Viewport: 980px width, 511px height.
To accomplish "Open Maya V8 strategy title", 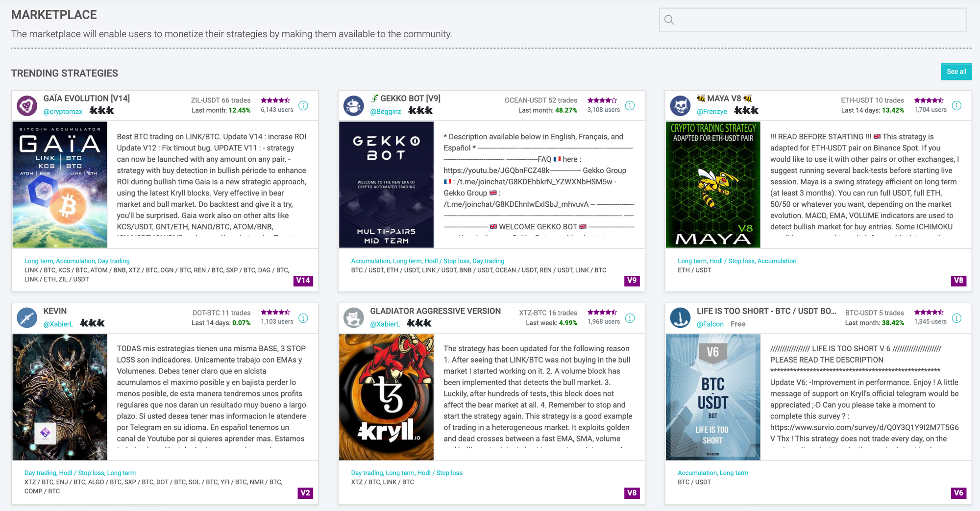I will pos(724,98).
